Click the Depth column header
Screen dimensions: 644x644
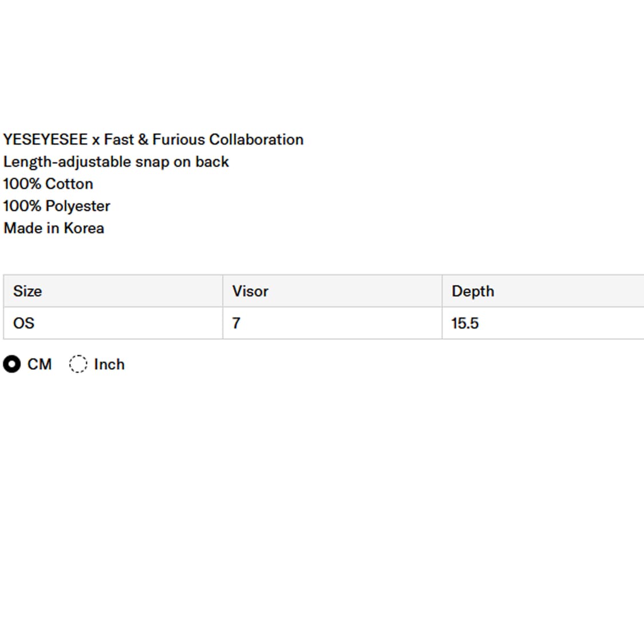473,291
